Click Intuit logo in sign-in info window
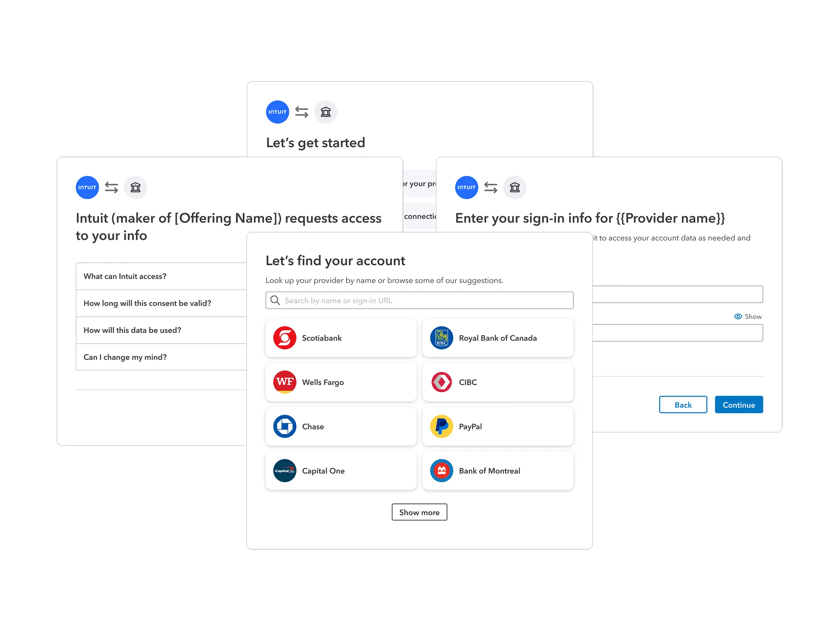 pos(467,187)
